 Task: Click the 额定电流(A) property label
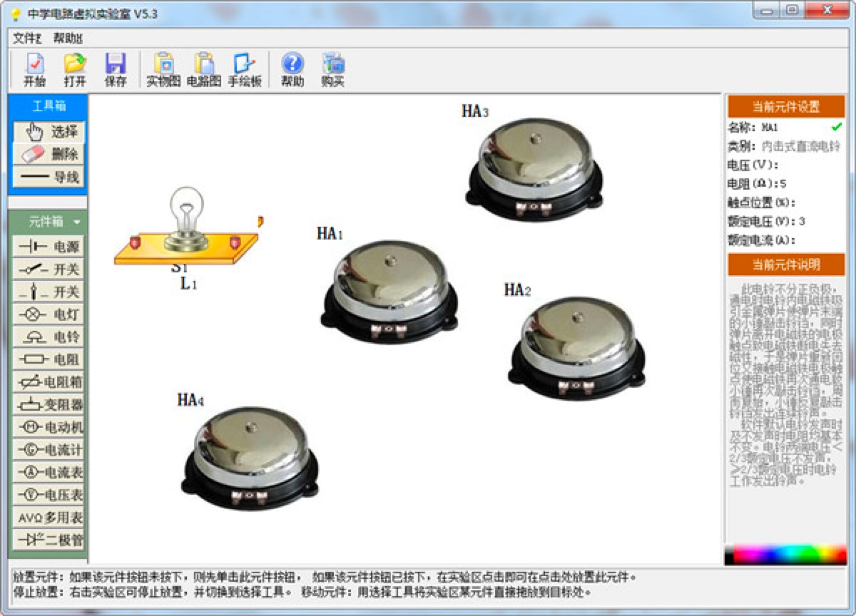(x=761, y=240)
